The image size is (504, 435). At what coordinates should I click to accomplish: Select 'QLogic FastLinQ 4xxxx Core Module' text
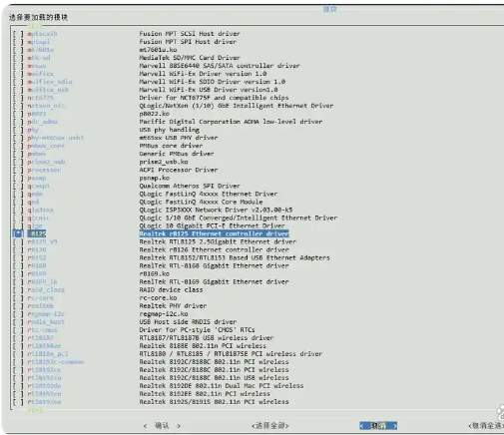(x=201, y=202)
